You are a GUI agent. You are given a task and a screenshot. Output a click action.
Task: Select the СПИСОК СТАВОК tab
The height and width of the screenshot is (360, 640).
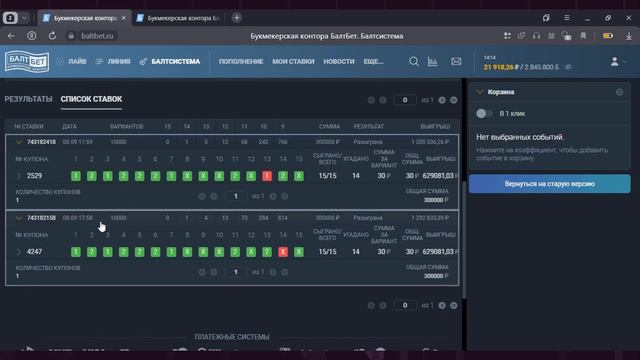click(x=91, y=99)
